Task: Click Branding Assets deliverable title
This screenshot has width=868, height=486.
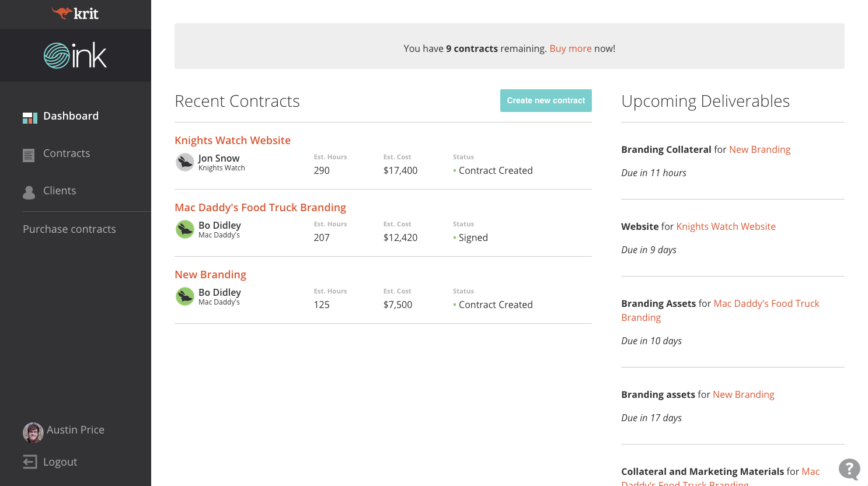Action: pos(658,303)
